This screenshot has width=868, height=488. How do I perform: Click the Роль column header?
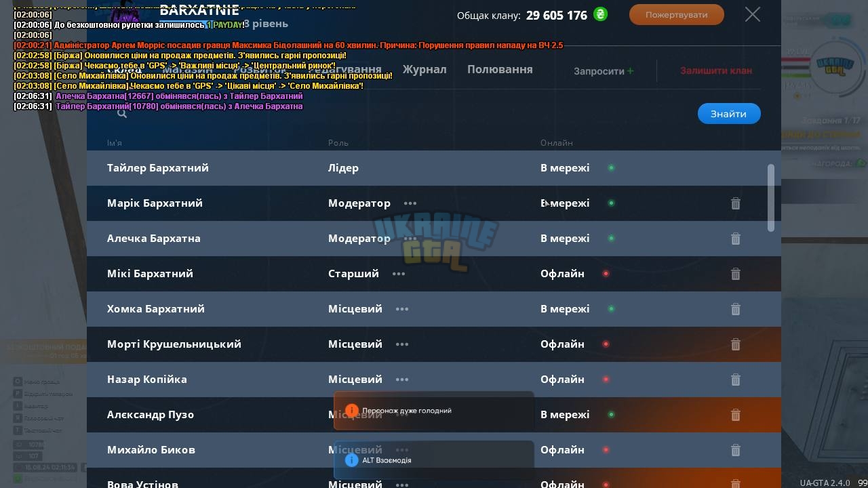338,143
